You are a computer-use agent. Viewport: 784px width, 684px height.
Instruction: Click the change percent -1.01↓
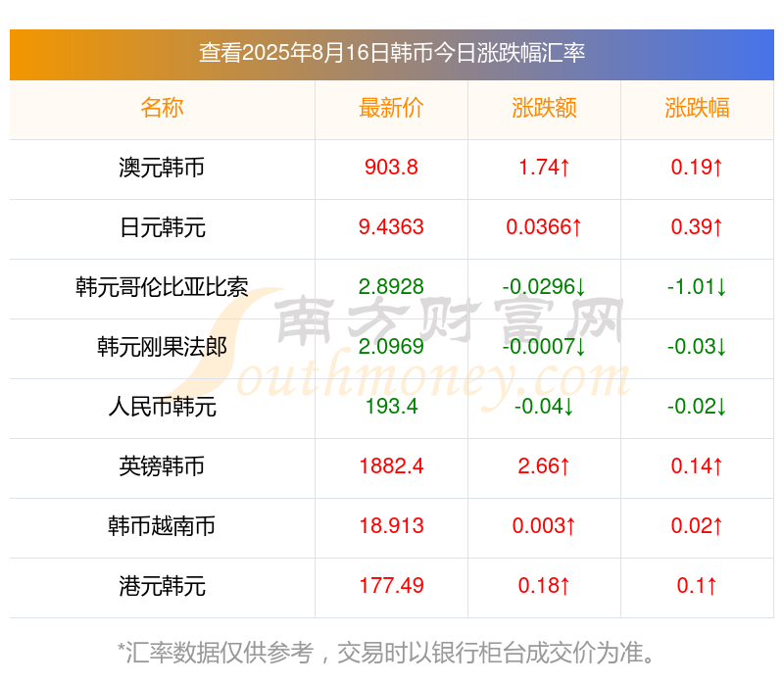pos(697,287)
